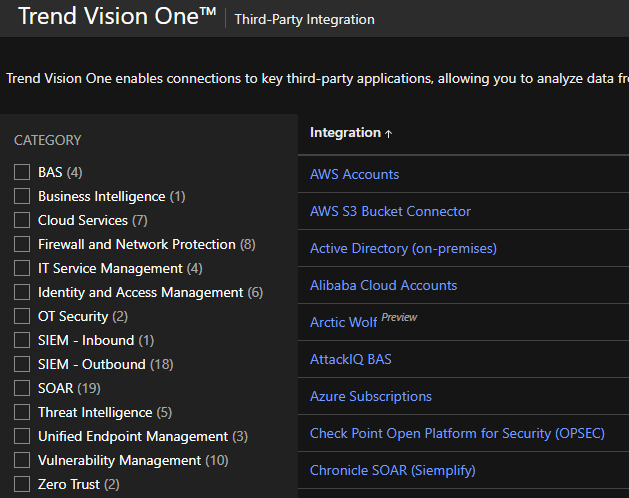
Task: Open Check Point Open Platform for Security
Action: tap(457, 433)
